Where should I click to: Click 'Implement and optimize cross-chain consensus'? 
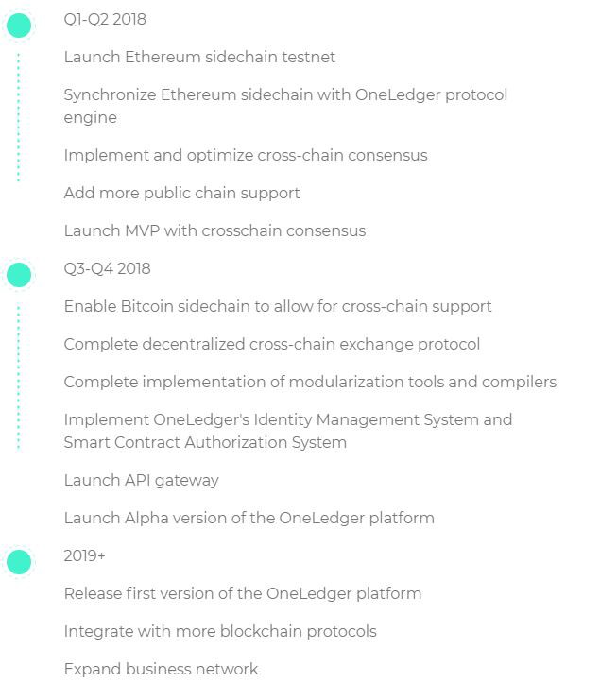[246, 155]
